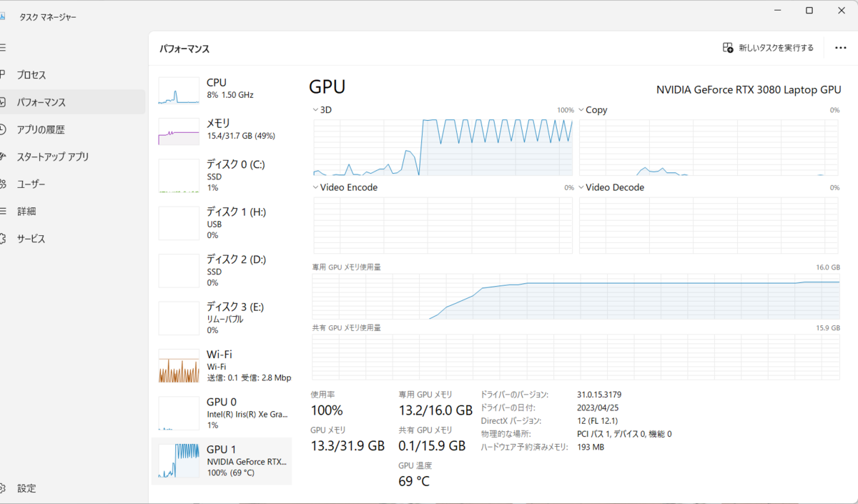Click the Processes (プロセス) sidebar icon
This screenshot has width=858, height=504.
pyautogui.click(x=2, y=74)
